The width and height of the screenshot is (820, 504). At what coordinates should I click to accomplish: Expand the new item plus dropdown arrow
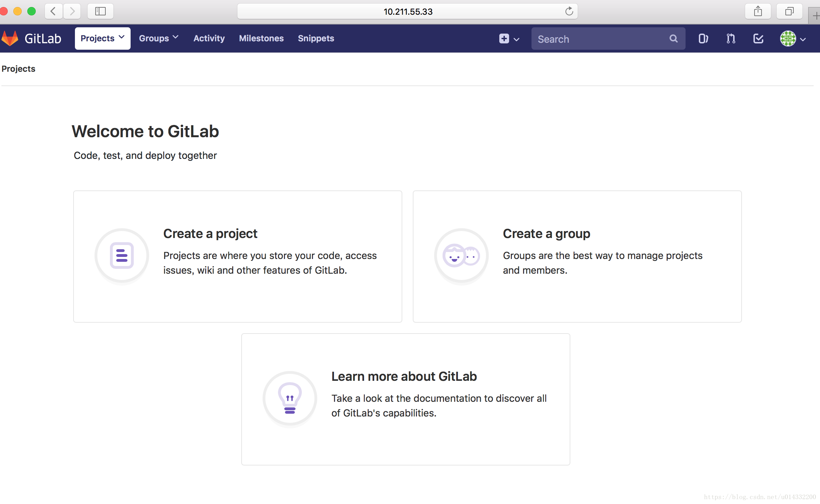[x=516, y=38]
